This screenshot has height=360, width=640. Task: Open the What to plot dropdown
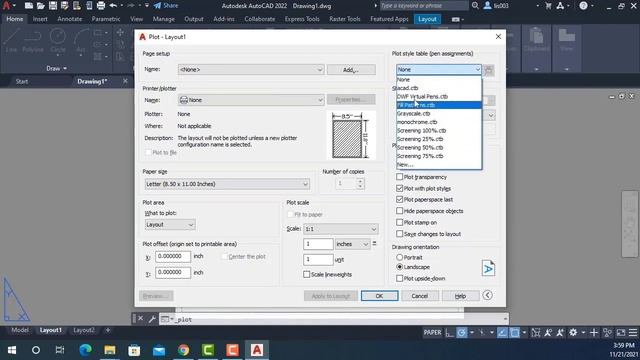coord(170,224)
